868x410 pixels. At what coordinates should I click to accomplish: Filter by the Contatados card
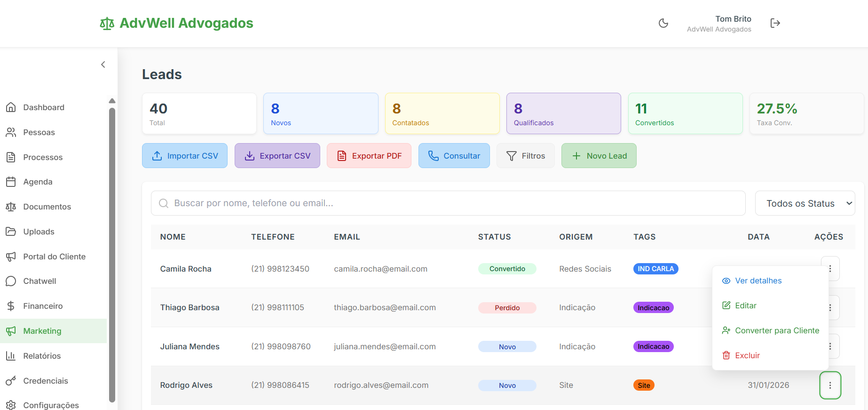click(x=442, y=113)
